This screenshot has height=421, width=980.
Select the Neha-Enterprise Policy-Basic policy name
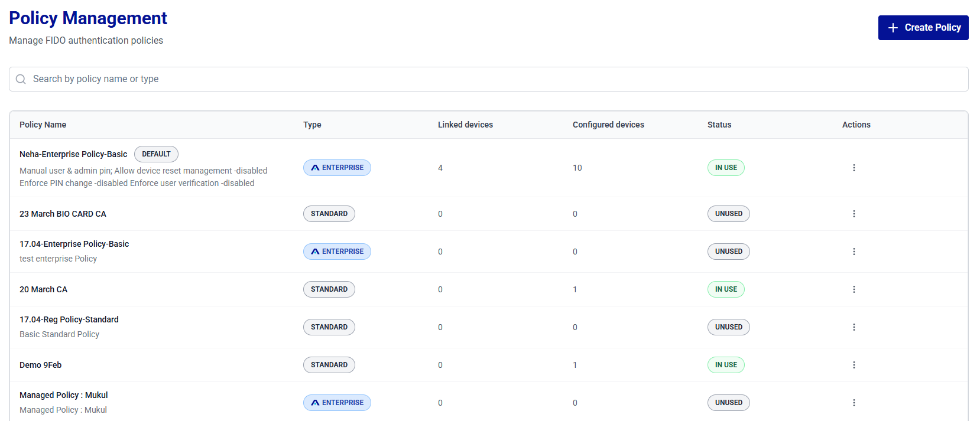click(x=73, y=154)
